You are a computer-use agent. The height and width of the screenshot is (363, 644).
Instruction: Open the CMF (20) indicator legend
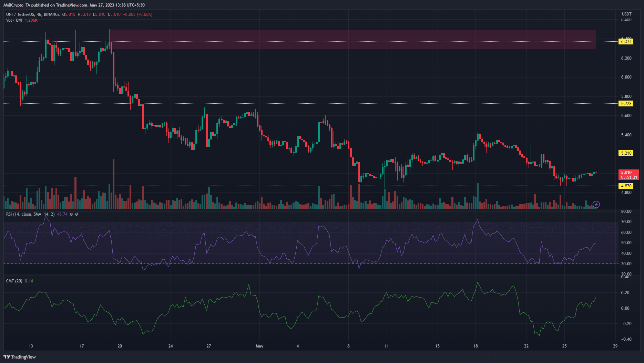coord(14,281)
